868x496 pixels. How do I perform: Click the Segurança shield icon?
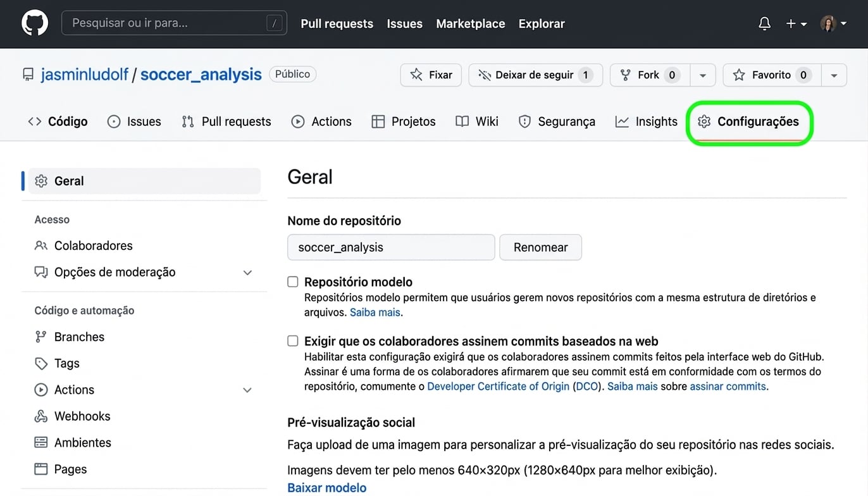524,121
